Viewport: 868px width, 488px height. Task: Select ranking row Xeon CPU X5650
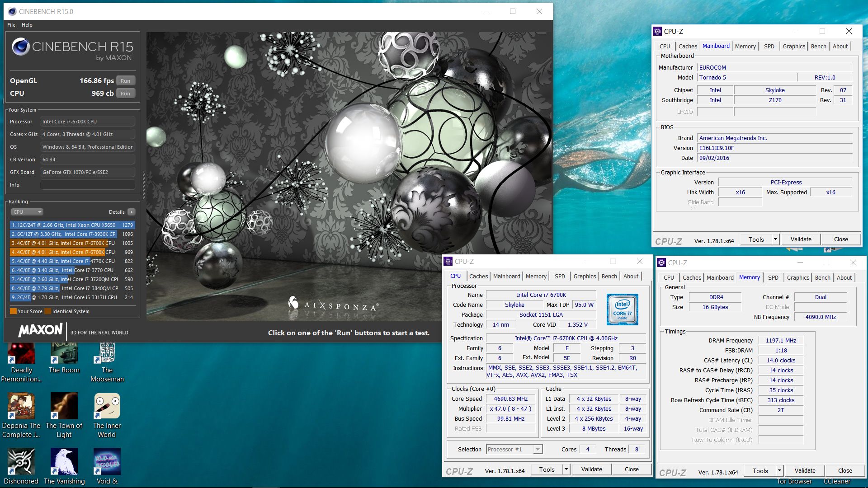[72, 225]
